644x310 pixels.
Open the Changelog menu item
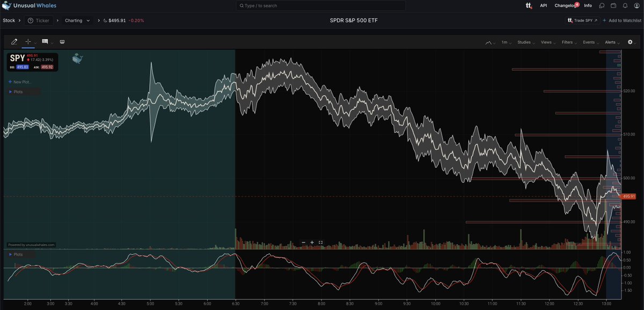(x=565, y=5)
